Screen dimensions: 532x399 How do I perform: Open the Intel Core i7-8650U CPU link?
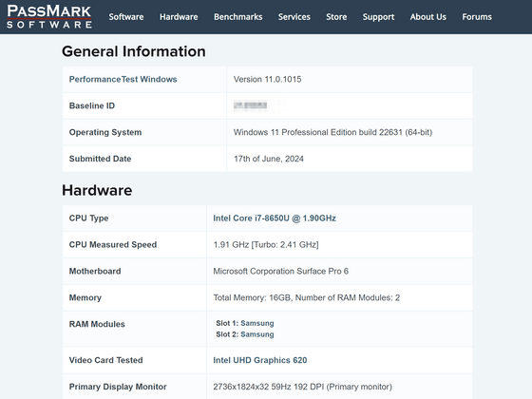coord(275,218)
